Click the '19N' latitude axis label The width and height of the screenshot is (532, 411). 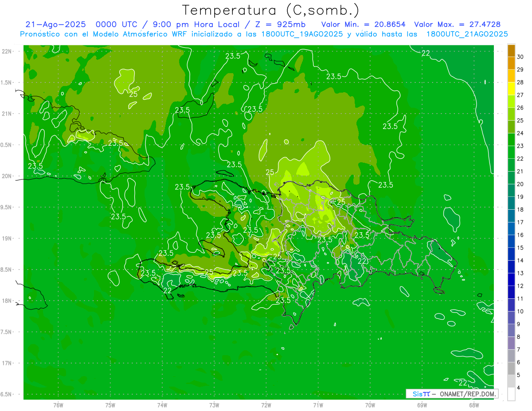pyautogui.click(x=7, y=239)
